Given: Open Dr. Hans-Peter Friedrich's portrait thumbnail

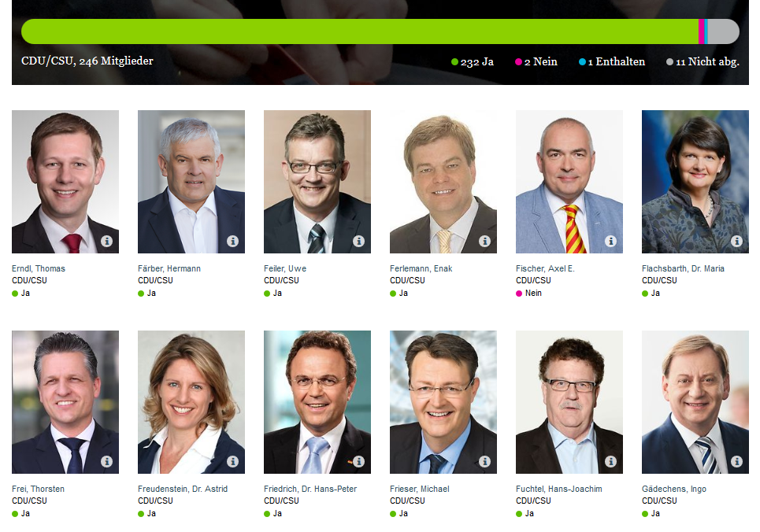Looking at the screenshot, I should point(317,402).
